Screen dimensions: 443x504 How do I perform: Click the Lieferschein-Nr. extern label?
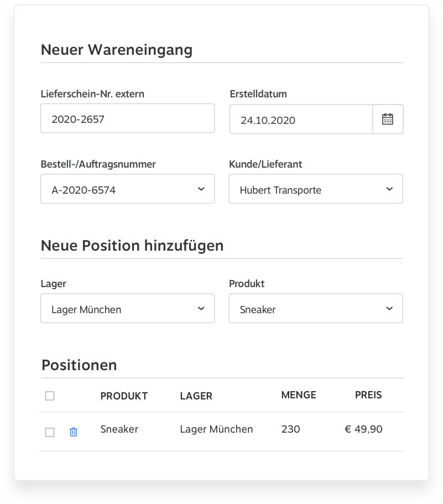tap(92, 94)
